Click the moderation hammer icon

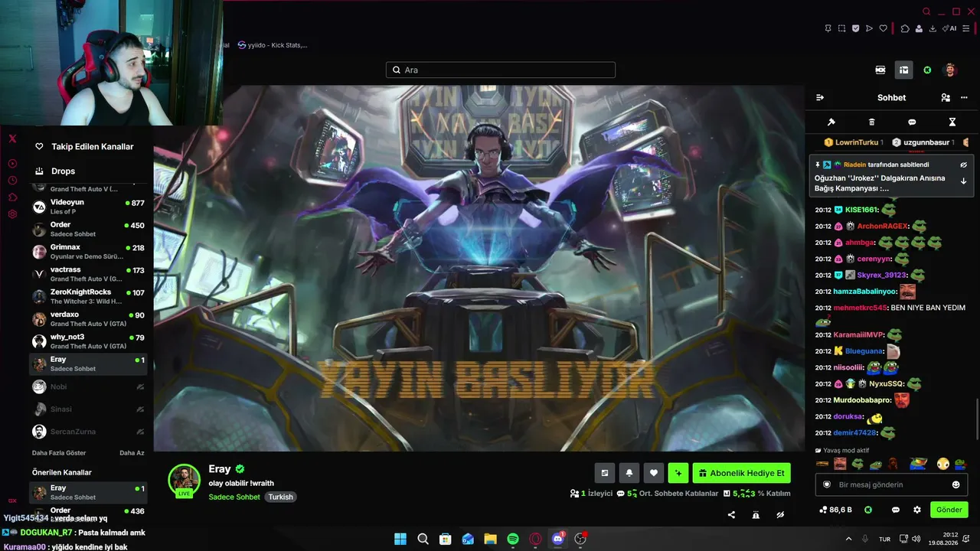[831, 122]
